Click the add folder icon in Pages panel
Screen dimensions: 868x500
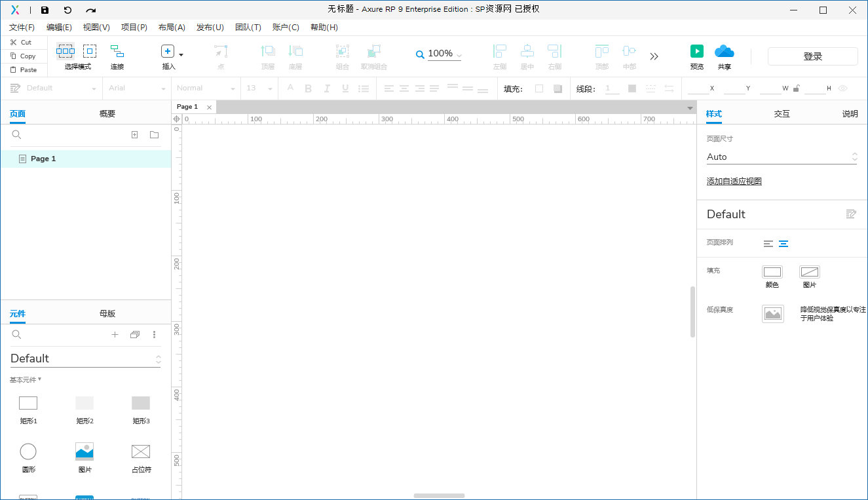pyautogui.click(x=154, y=135)
